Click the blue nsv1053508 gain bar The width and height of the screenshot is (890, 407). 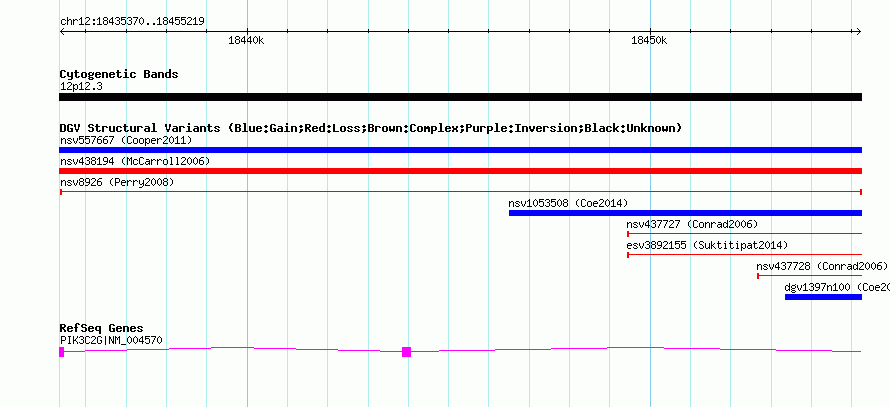(x=685, y=213)
